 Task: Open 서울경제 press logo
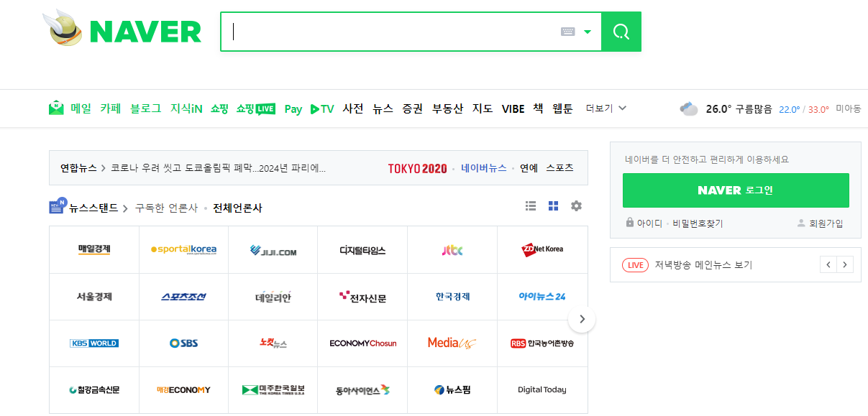pyautogui.click(x=94, y=297)
